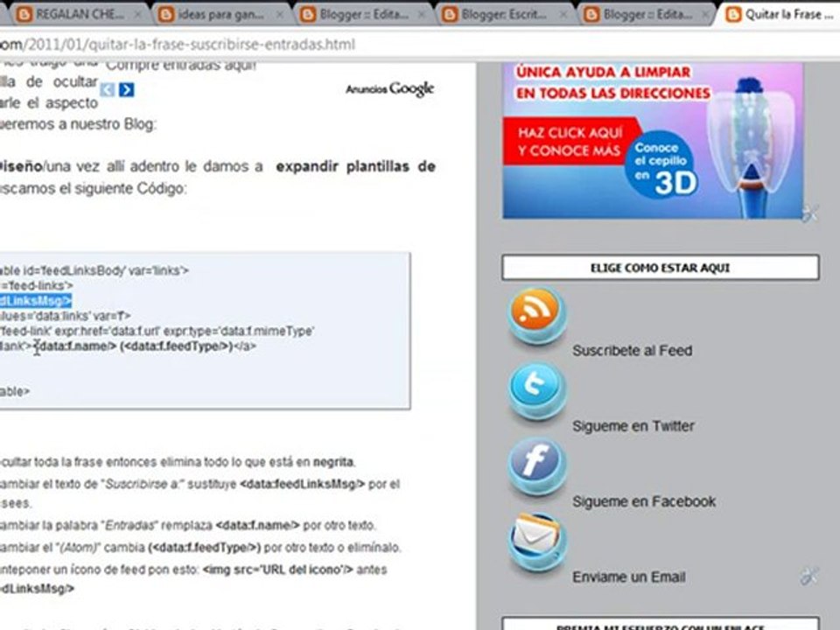Go to next Google ad arrow
This screenshot has height=630, width=840.
[x=126, y=89]
